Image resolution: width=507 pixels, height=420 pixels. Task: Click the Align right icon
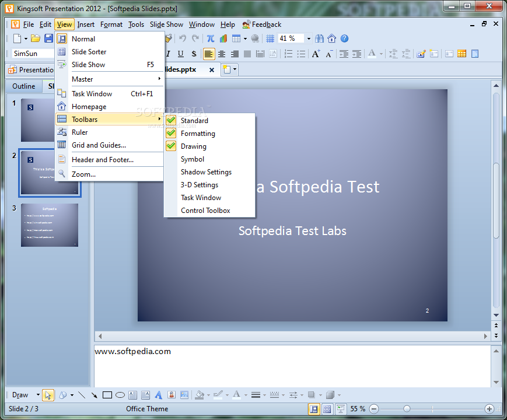pyautogui.click(x=235, y=54)
